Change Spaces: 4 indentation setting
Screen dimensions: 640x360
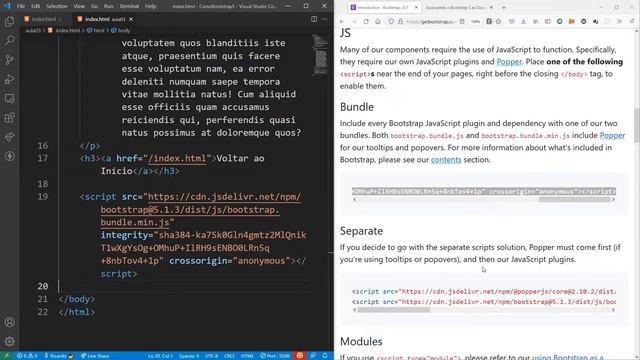tap(189, 356)
